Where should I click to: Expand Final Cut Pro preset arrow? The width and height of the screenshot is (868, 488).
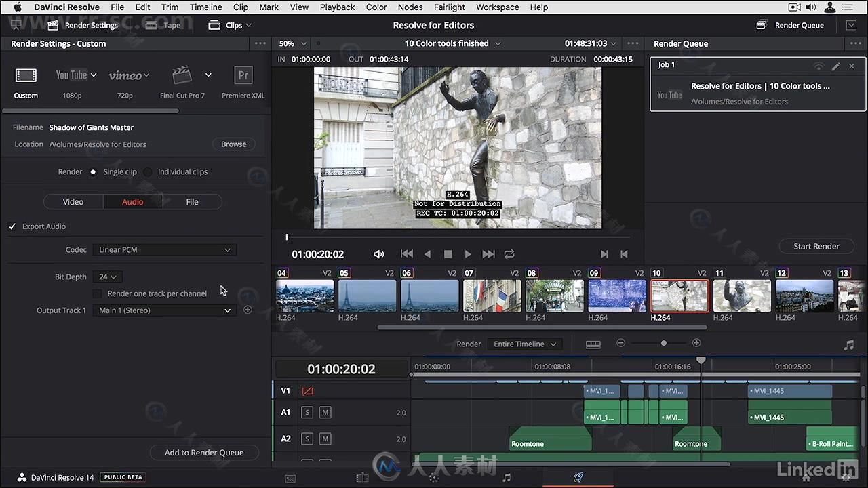pos(208,75)
